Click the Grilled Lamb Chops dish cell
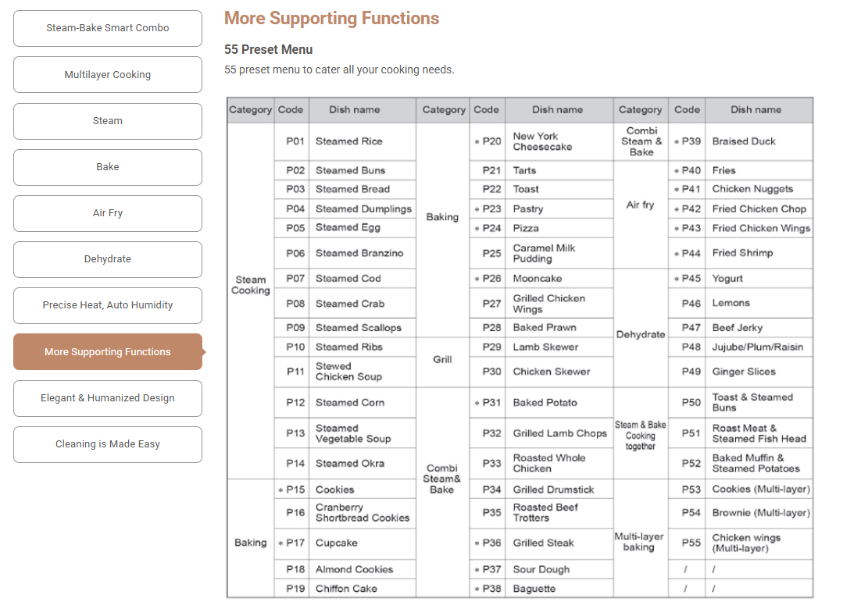 click(x=559, y=433)
